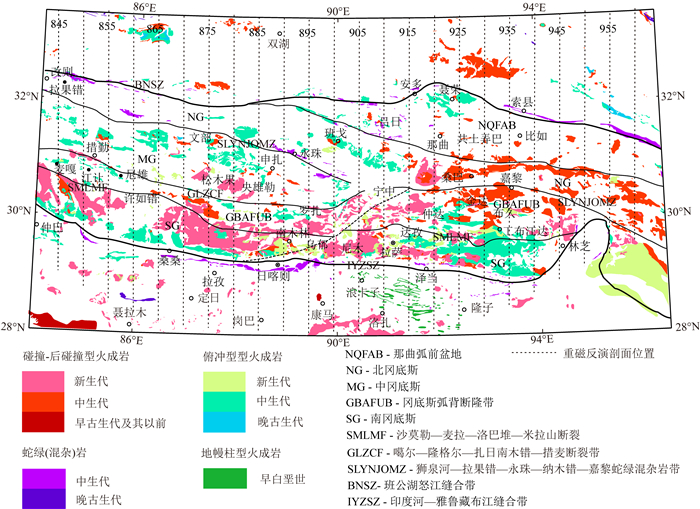
Task: Click the dark red 早古生代及其以前 swatch
Action: [x=49, y=423]
